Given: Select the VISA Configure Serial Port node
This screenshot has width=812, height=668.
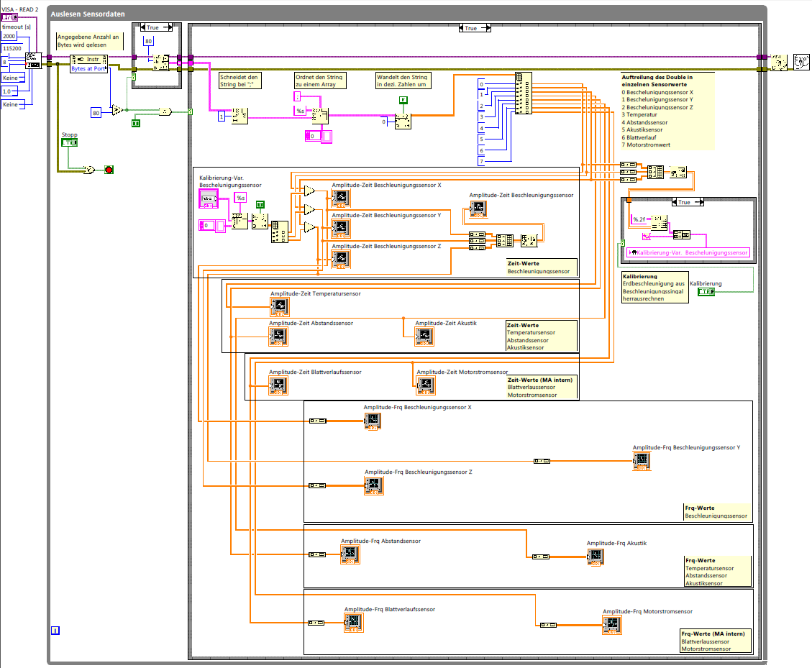Looking at the screenshot, I should coord(33,60).
